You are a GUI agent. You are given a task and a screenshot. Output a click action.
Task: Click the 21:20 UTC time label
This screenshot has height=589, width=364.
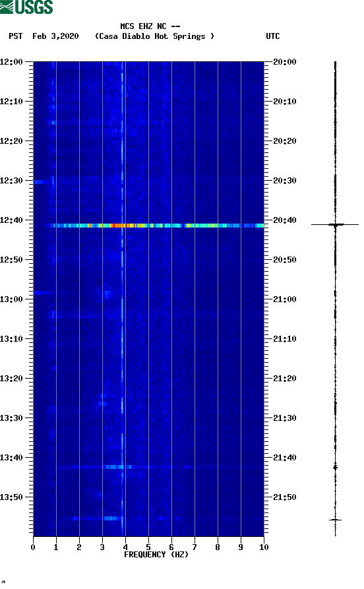284,379
